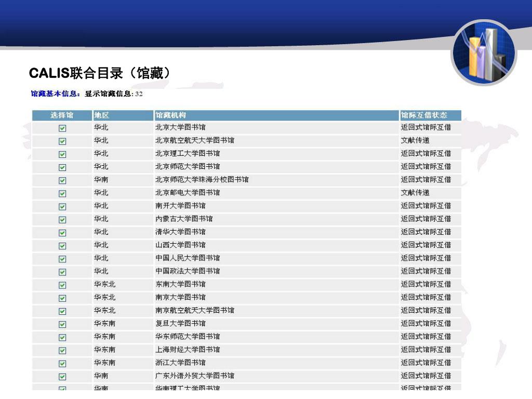Click 华南 region of 北京师范大学珠海分校图书馆
532x399 pixels.
(x=101, y=179)
